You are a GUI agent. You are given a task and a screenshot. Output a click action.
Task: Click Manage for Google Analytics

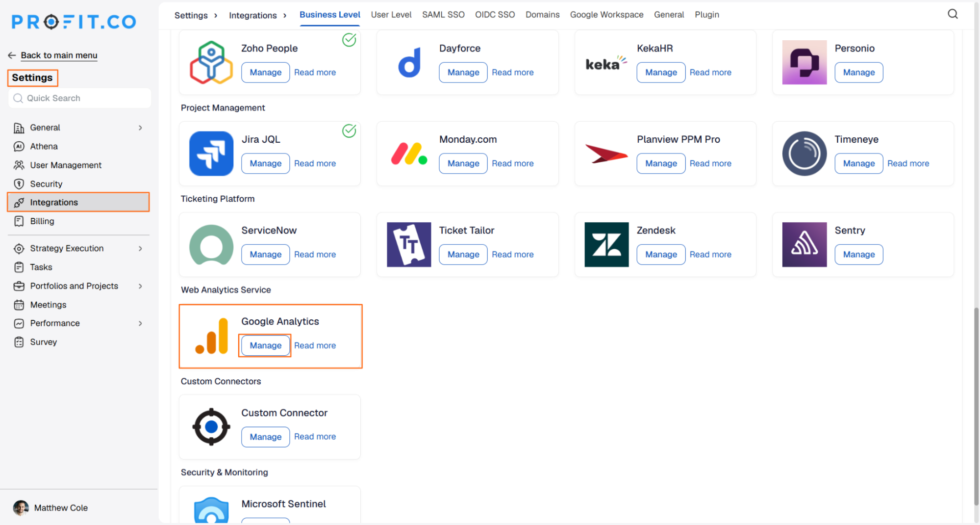coord(265,345)
